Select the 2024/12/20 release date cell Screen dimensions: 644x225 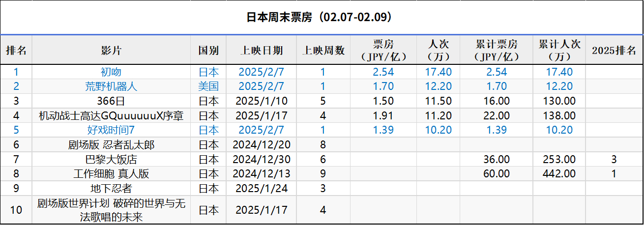pos(262,145)
